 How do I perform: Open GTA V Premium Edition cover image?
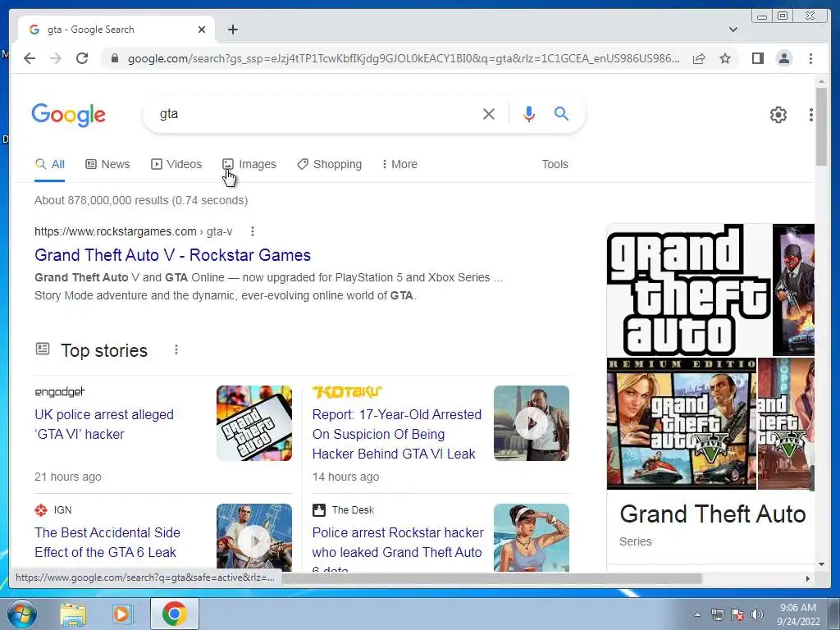(x=682, y=424)
